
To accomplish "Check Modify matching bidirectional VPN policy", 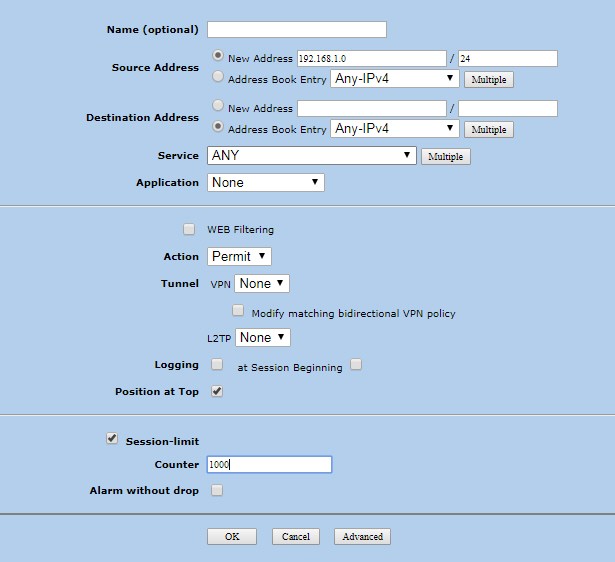I will tap(238, 310).
